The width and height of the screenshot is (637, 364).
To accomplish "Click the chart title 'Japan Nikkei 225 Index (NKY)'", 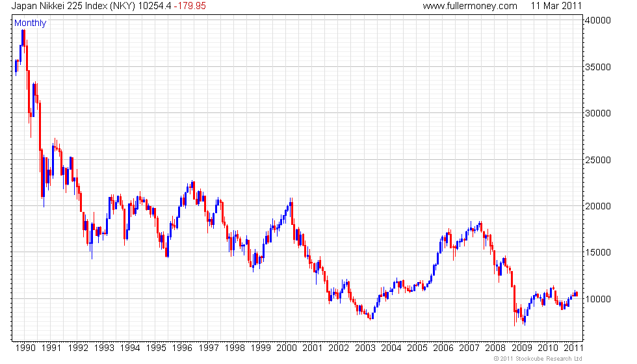I will pos(73,6).
